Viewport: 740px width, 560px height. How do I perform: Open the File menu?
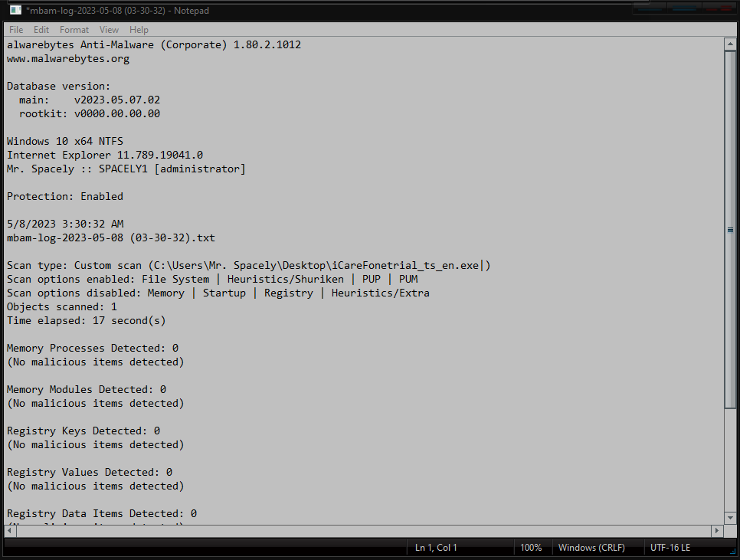point(16,30)
